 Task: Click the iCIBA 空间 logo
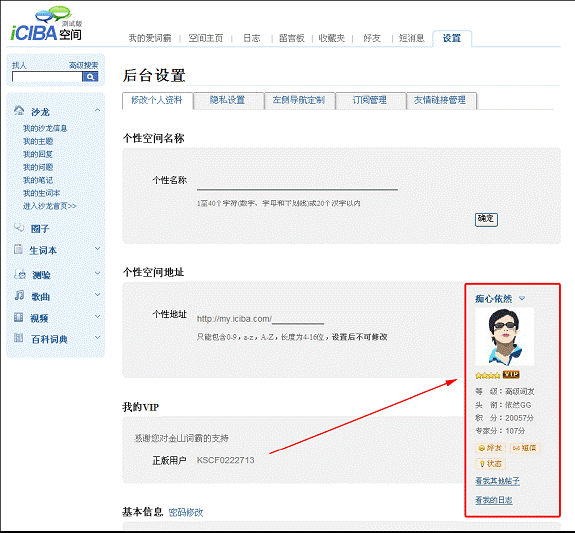click(x=46, y=24)
